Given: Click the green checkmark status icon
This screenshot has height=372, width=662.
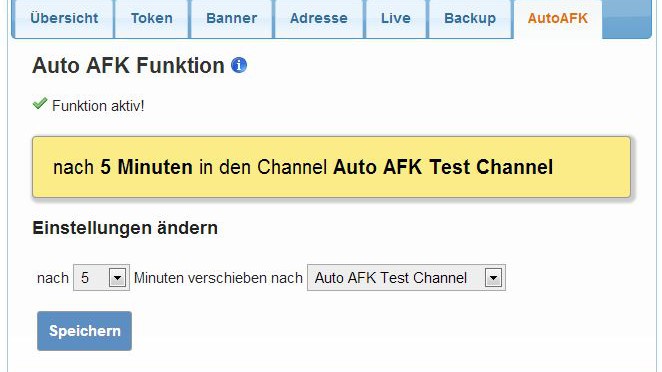Looking at the screenshot, I should tap(40, 103).
